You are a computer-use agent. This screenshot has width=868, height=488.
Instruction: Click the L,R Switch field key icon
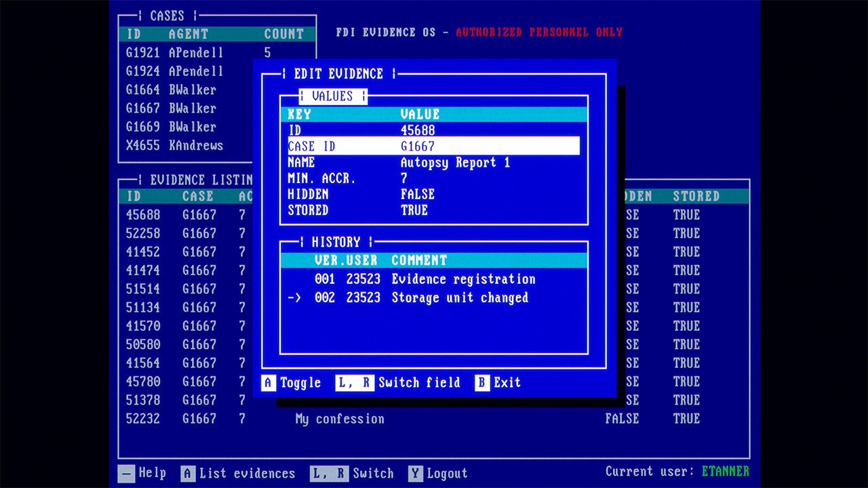pyautogui.click(x=354, y=383)
